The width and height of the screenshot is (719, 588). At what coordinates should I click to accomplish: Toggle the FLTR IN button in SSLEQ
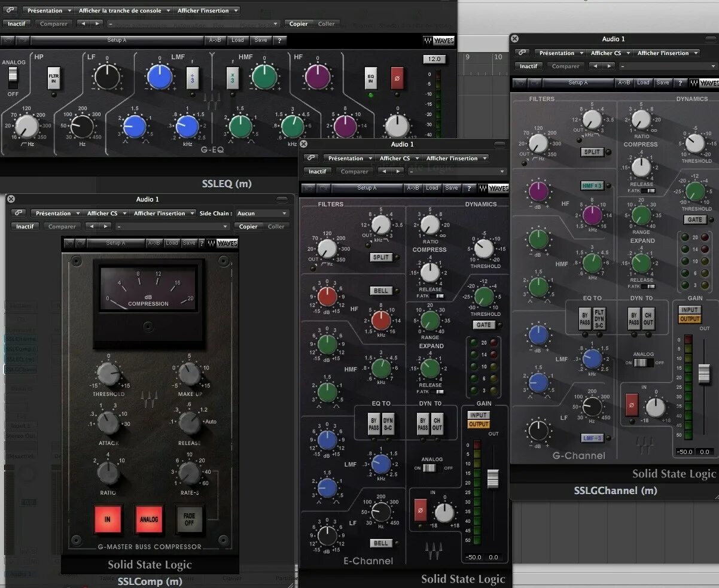(54, 78)
